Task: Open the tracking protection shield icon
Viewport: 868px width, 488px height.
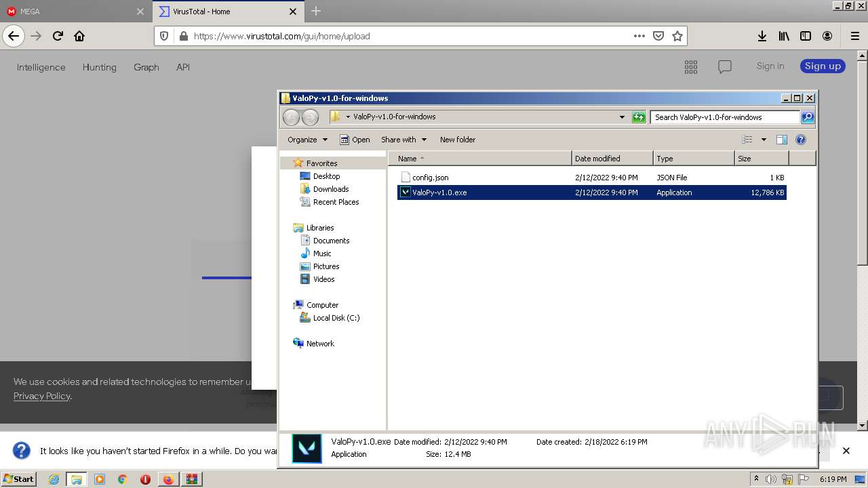Action: (x=164, y=36)
